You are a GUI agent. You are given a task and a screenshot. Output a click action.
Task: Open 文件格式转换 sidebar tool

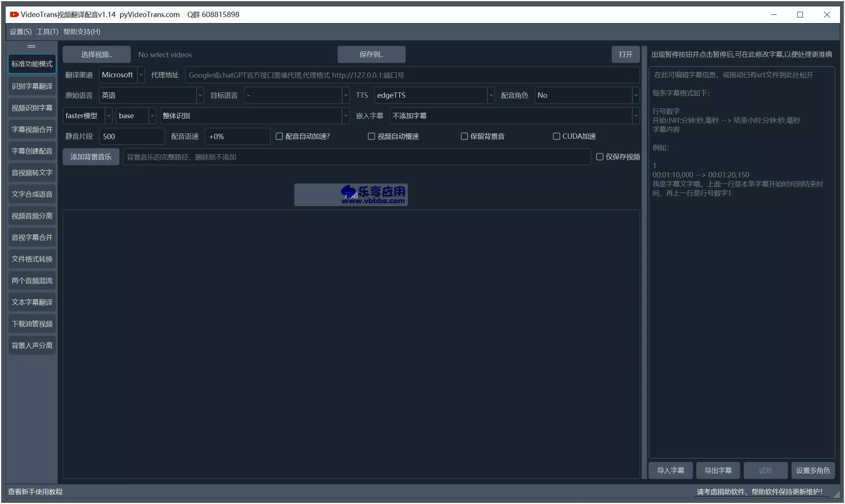[32, 259]
